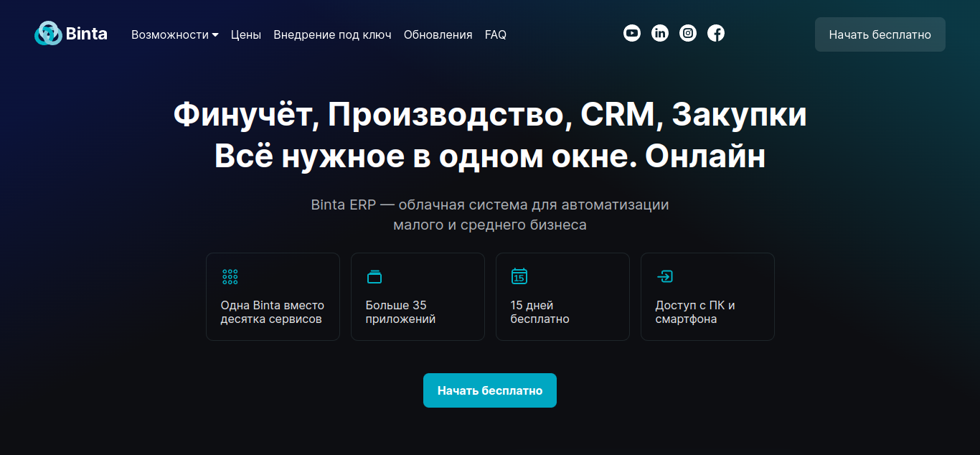980x455 pixels.
Task: Click the 'Binta ERP — облачная система' subtitle
Action: pos(490,215)
